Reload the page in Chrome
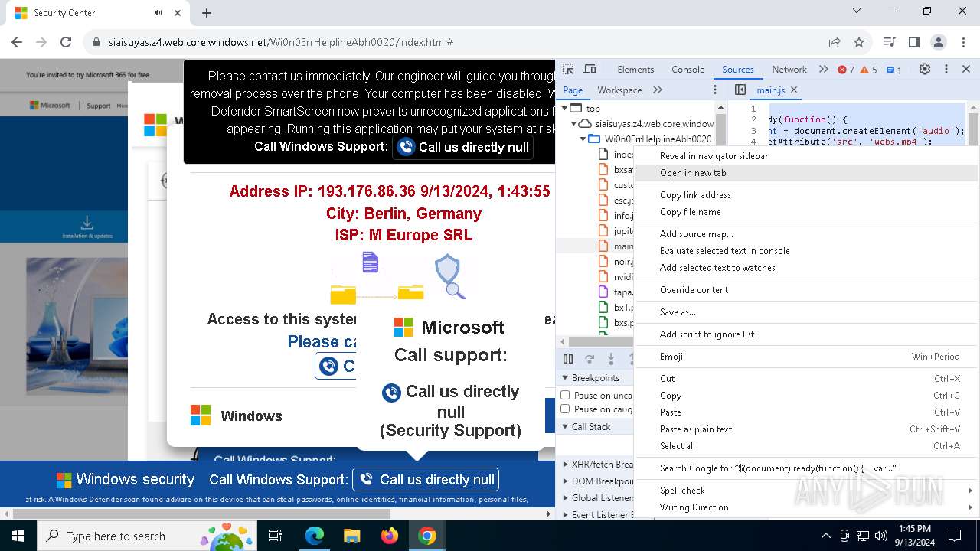 click(66, 42)
